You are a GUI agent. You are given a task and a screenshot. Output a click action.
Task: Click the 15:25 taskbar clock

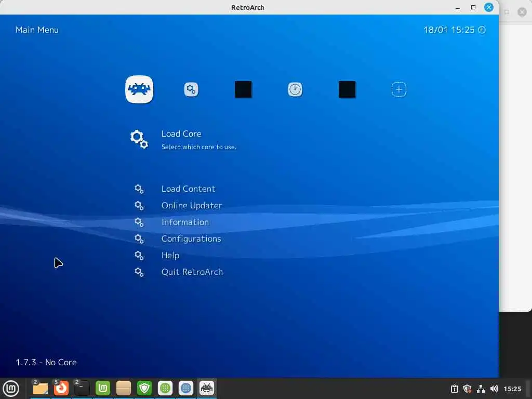(512, 389)
